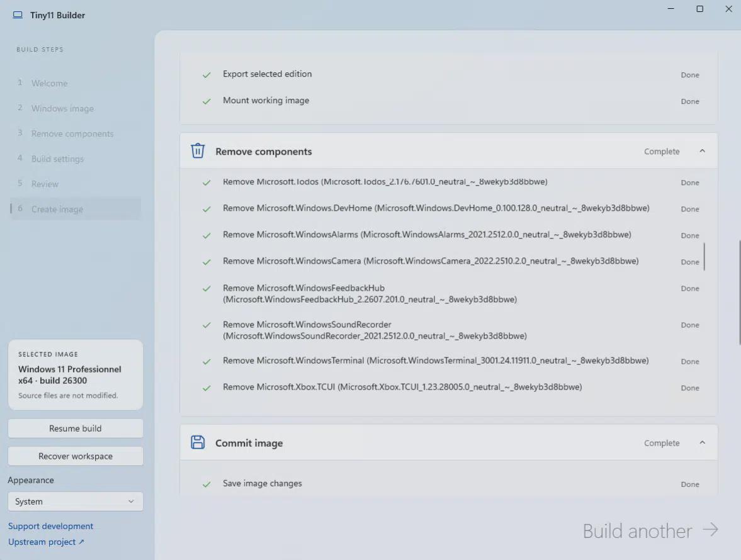The image size is (741, 560).
Task: Click the checkmark beside Remove Microsoft.Xbox.TCUI
Action: [206, 388]
